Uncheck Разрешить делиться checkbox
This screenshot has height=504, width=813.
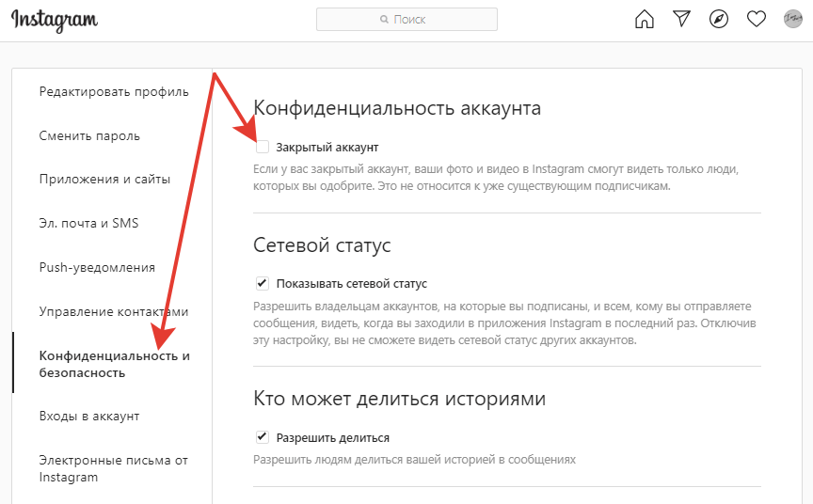(x=263, y=437)
